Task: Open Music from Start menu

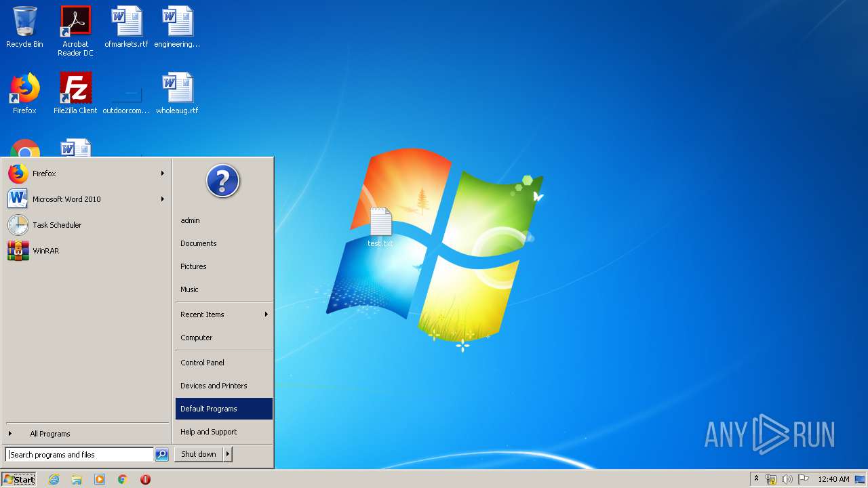Action: [x=224, y=289]
